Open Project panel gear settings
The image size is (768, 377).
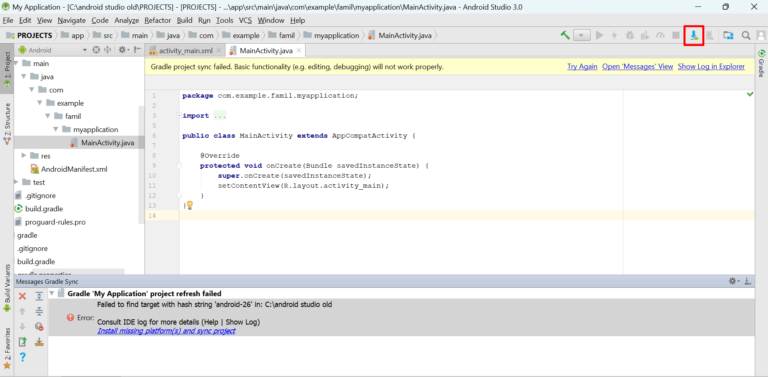[x=123, y=50]
